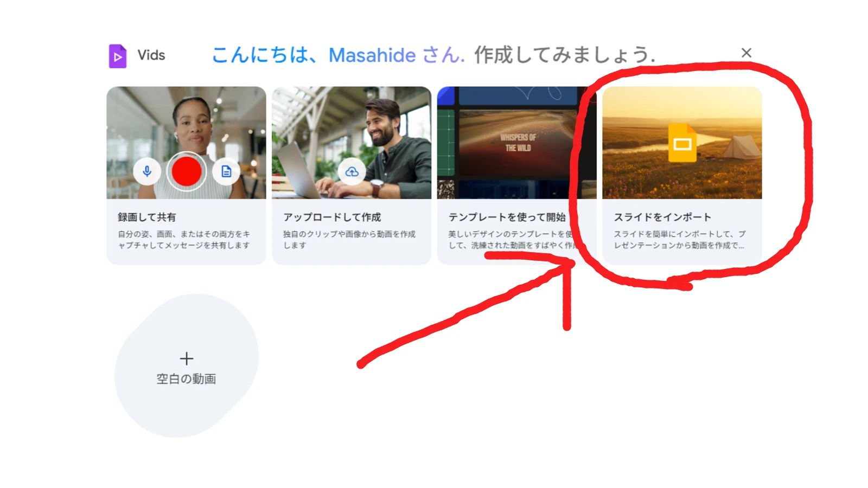Select スライドをインポート card title
The width and height of the screenshot is (868, 488).
coord(662,217)
